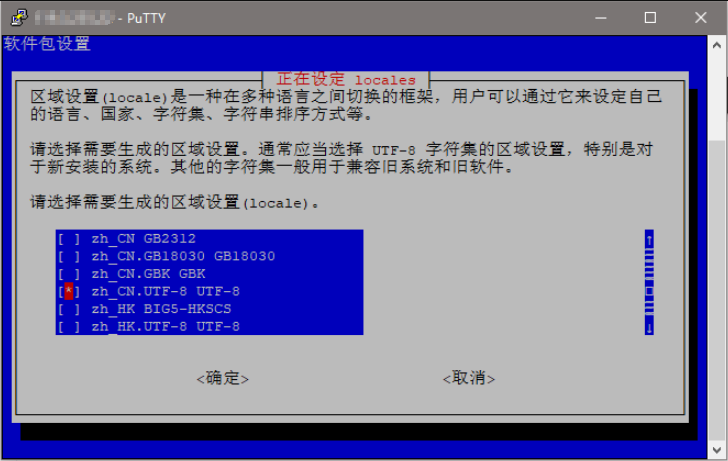
Task: Uncheck the selected zh_CN.UTF-8 locale
Action: pyautogui.click(x=69, y=292)
